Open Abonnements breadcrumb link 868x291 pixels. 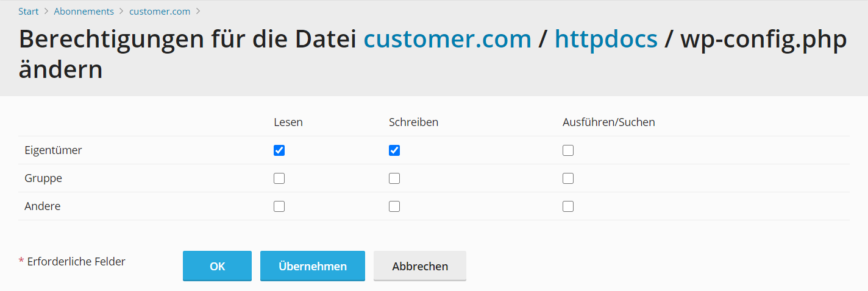point(84,12)
